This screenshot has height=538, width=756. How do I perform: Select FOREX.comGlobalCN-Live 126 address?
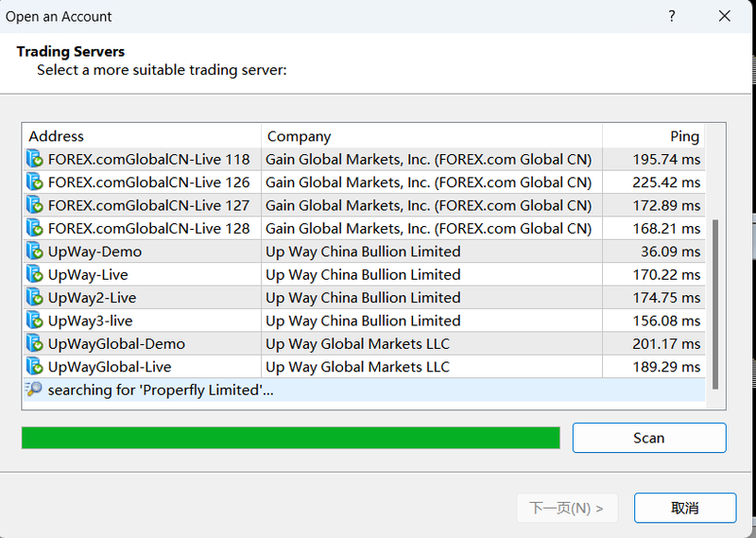[149, 182]
